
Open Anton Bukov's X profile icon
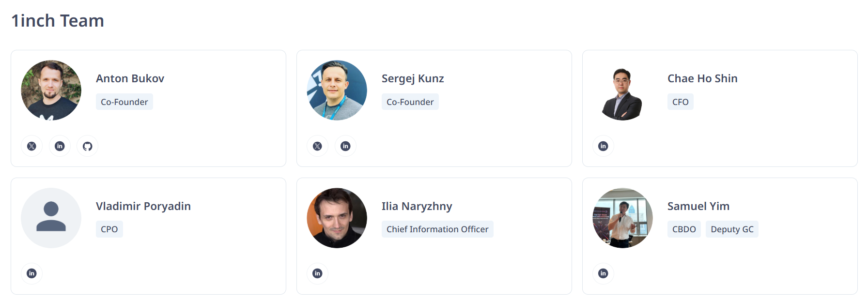(x=31, y=146)
